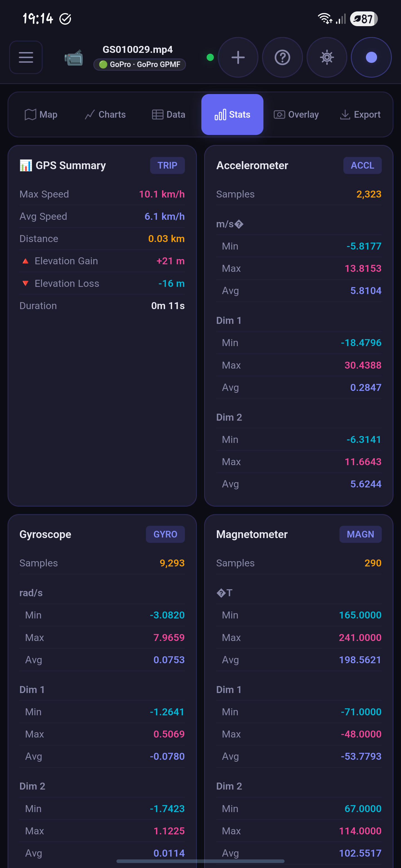Tap the battery 87 indicator
Screen dimensions: 401x868
pos(364,19)
